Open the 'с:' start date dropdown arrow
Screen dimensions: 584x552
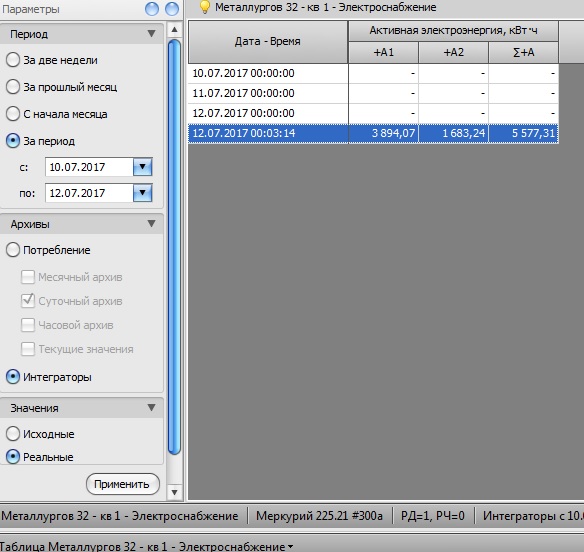(x=143, y=167)
